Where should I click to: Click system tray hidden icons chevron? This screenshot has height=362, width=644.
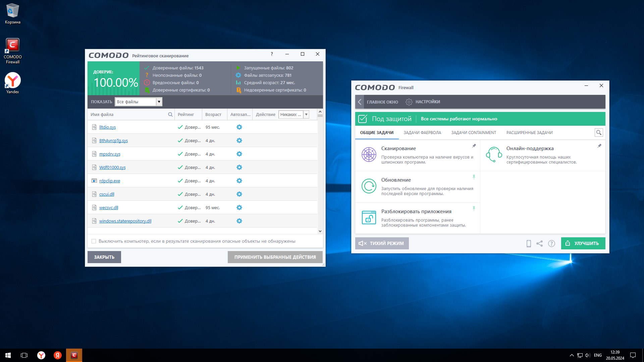coord(572,355)
